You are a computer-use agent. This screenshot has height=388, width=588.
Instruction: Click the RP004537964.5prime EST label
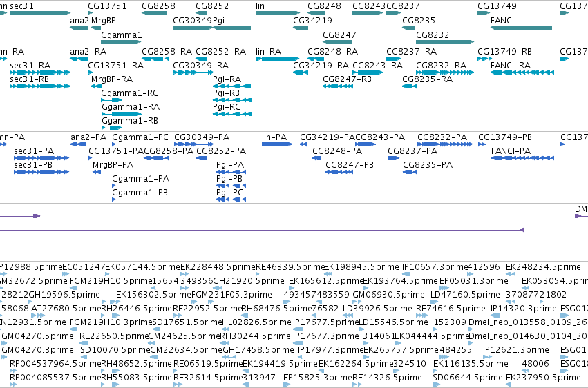click(x=55, y=364)
